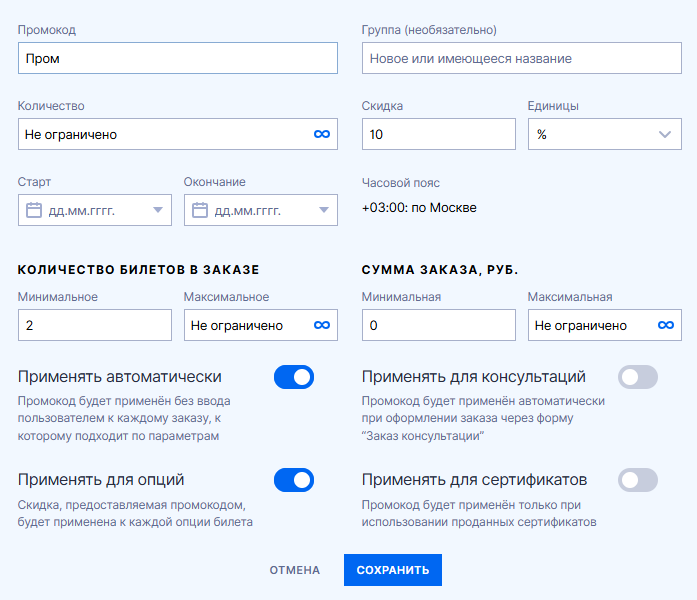Click the Окончание date placeholder text
Viewport: 697px width, 600px height.
(248, 211)
